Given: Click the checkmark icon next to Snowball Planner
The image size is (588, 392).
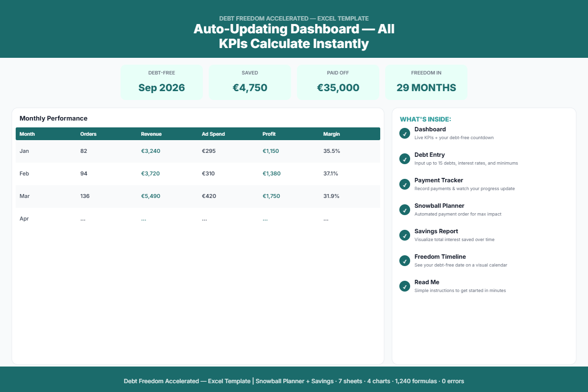Looking at the screenshot, I should [x=404, y=210].
